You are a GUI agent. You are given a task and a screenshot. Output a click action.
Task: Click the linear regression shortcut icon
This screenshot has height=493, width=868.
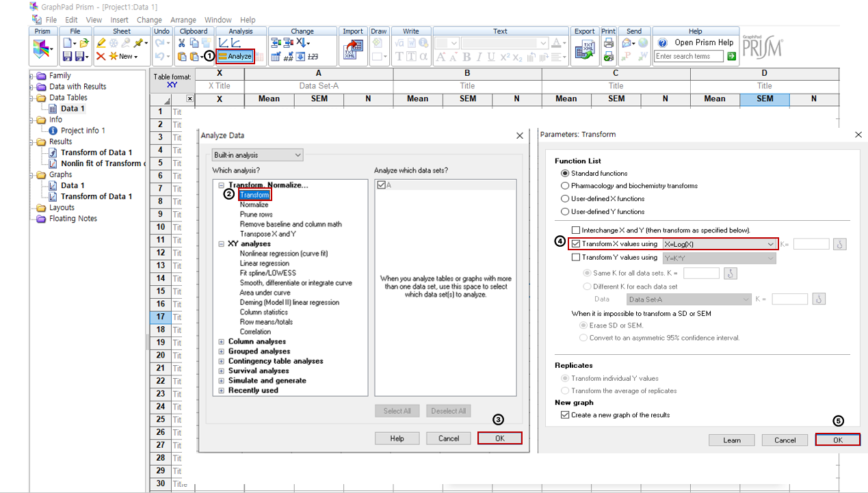pyautogui.click(x=222, y=42)
